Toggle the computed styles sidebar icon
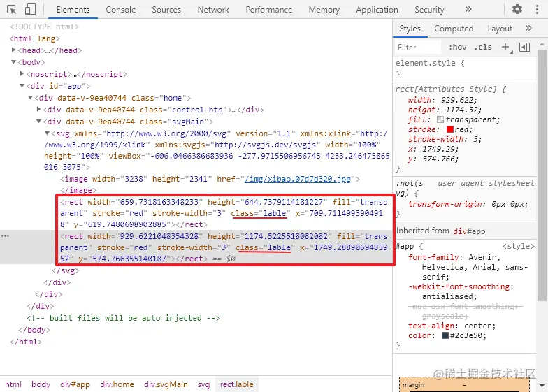548x392 pixels. pyautogui.click(x=524, y=47)
